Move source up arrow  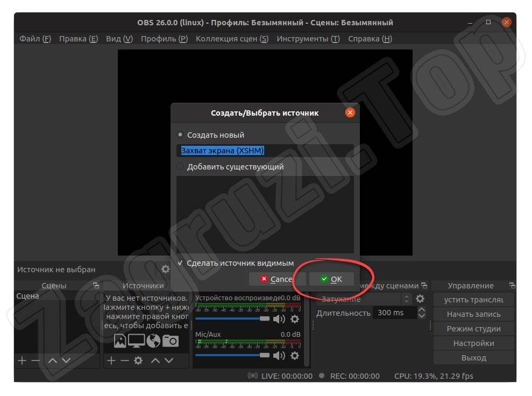155,360
